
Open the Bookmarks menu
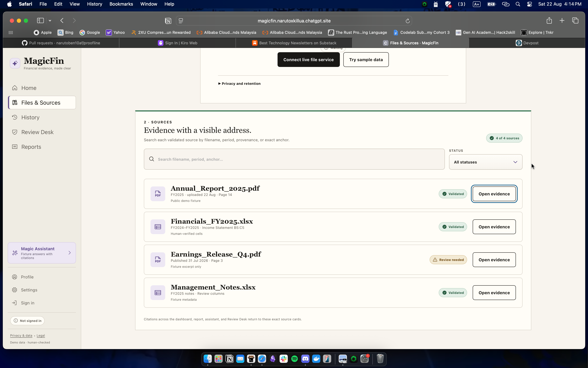pyautogui.click(x=121, y=4)
